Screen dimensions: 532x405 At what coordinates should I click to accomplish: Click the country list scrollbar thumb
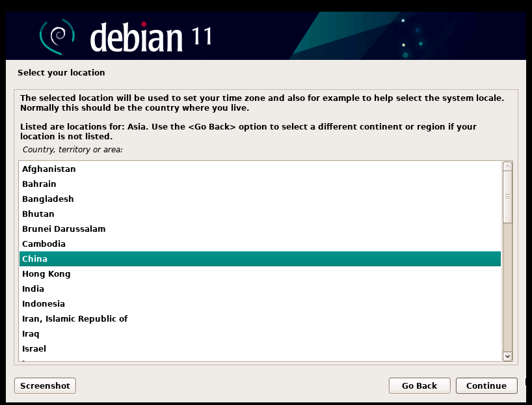coord(507,197)
